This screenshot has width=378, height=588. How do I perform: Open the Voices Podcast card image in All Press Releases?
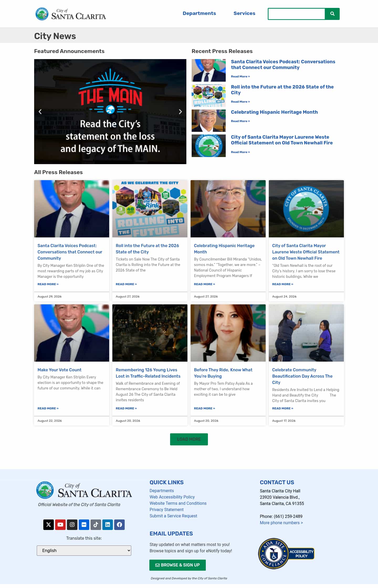(72, 209)
